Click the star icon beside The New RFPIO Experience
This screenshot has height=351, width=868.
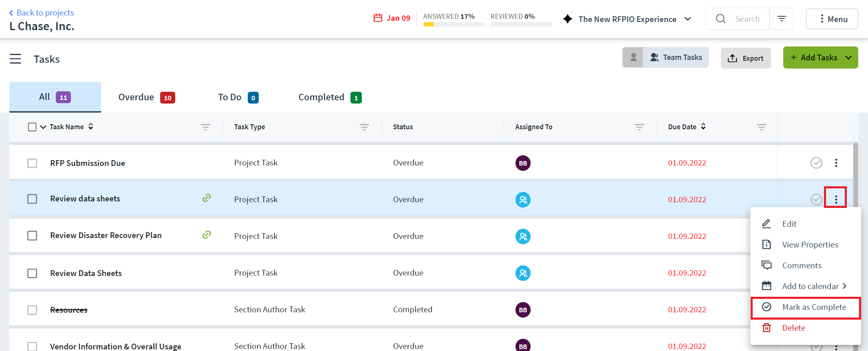(568, 19)
